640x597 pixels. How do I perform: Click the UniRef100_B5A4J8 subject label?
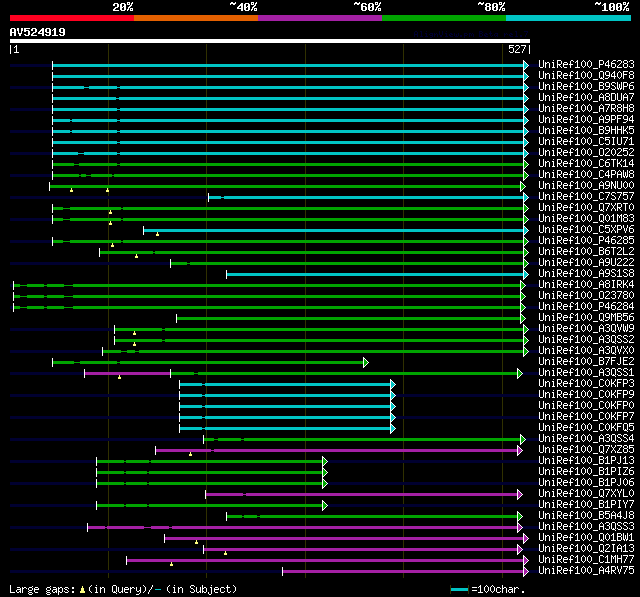tap(586, 516)
